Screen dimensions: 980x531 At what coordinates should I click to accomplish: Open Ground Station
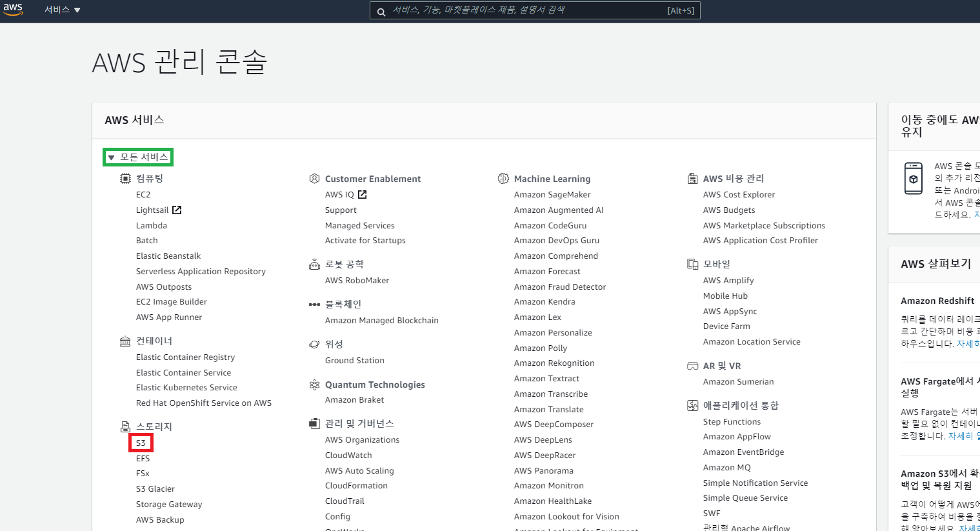click(355, 361)
